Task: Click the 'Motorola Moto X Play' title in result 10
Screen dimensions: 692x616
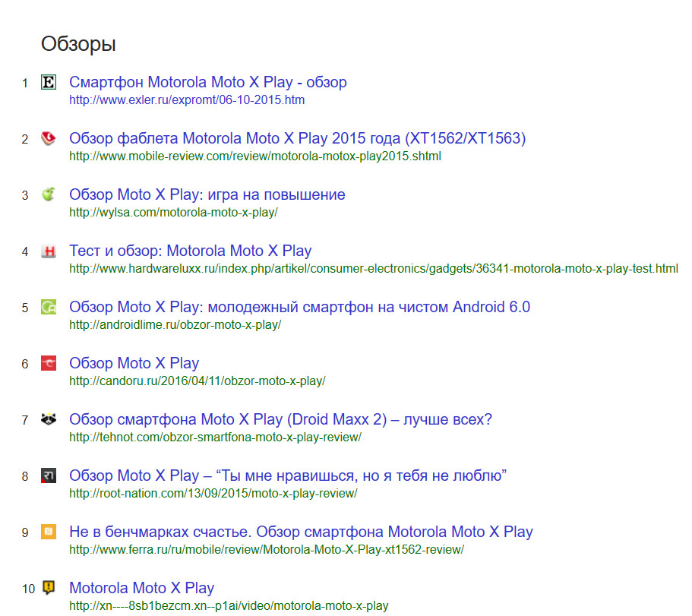Action: pyautogui.click(x=141, y=588)
